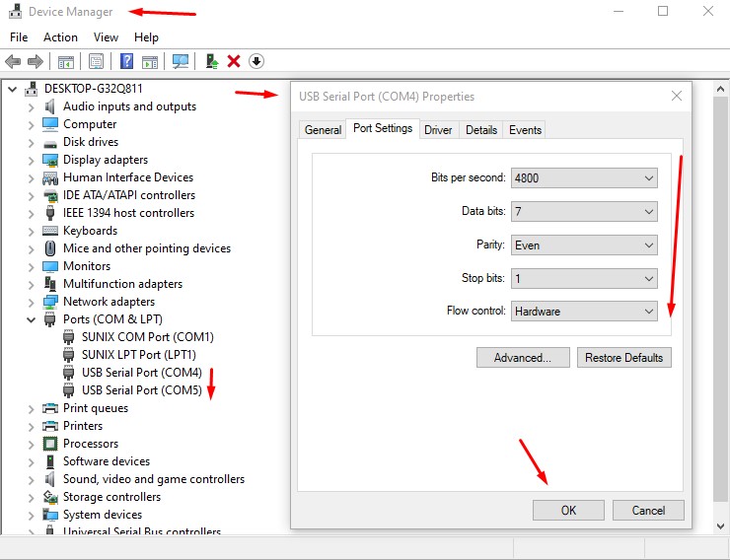This screenshot has height=560, width=730.
Task: Expand the System devices category
Action: [x=32, y=516]
